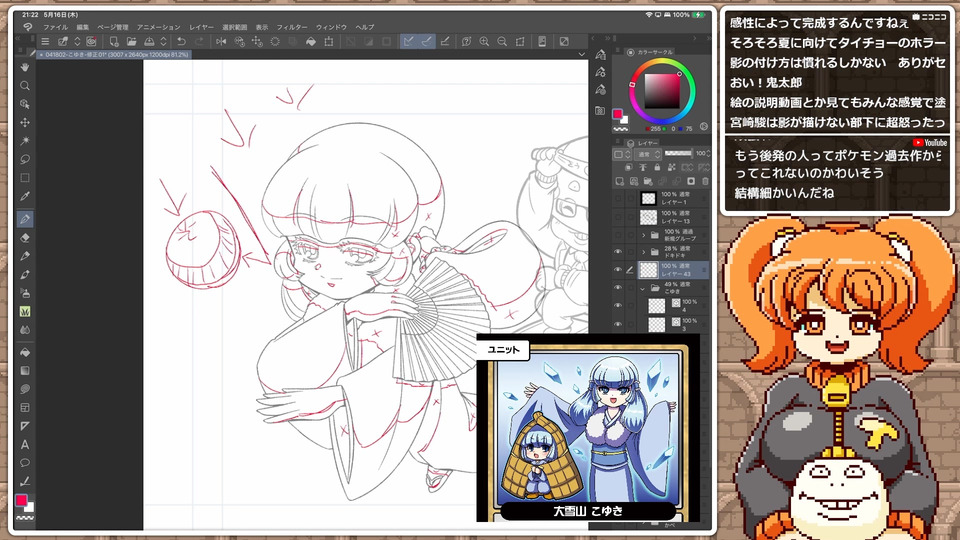Image resolution: width=960 pixels, height=540 pixels.
Task: Expand the 新規グループ layer folder
Action: click(643, 234)
